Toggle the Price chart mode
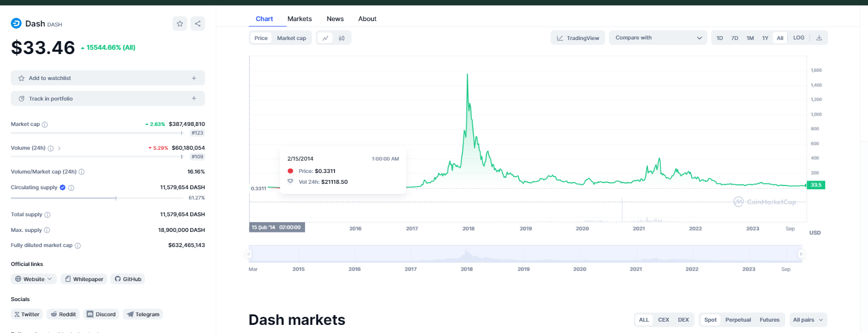Screen dimensions: 868x333 click(261, 38)
